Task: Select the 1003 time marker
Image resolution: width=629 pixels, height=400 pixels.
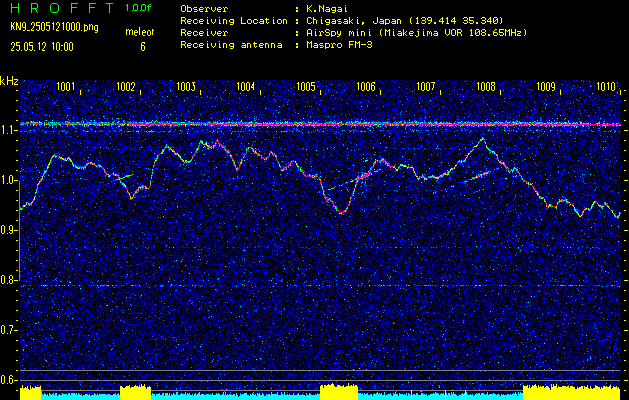Action: [x=186, y=86]
